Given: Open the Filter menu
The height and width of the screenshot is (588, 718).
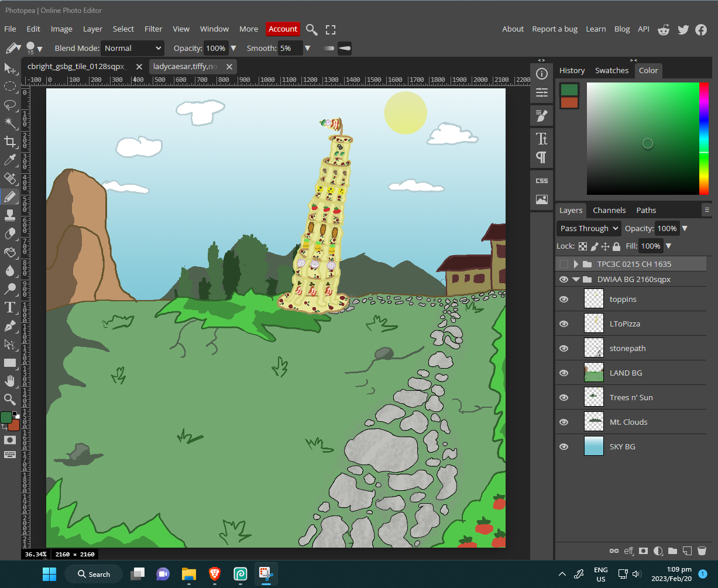Looking at the screenshot, I should click(153, 29).
